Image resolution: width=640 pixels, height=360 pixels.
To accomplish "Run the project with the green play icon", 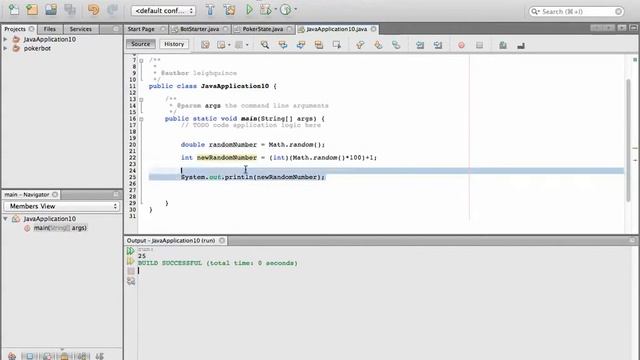I will [249, 10].
